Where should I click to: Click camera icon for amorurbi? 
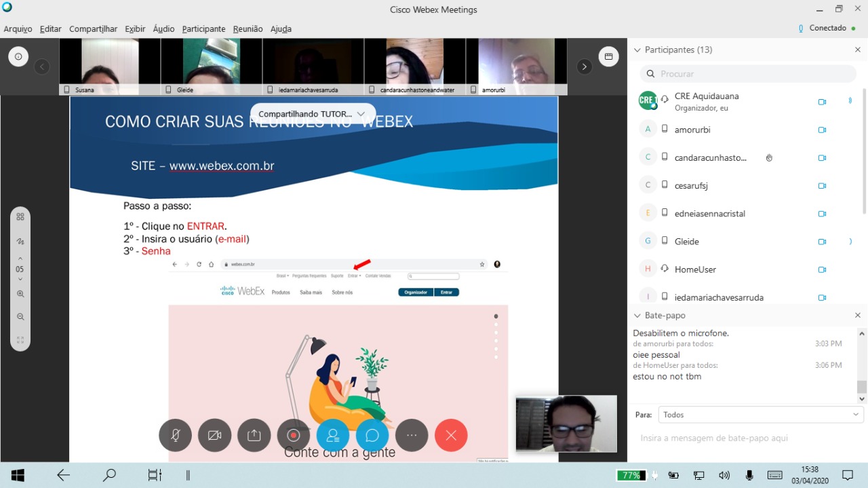[822, 130]
